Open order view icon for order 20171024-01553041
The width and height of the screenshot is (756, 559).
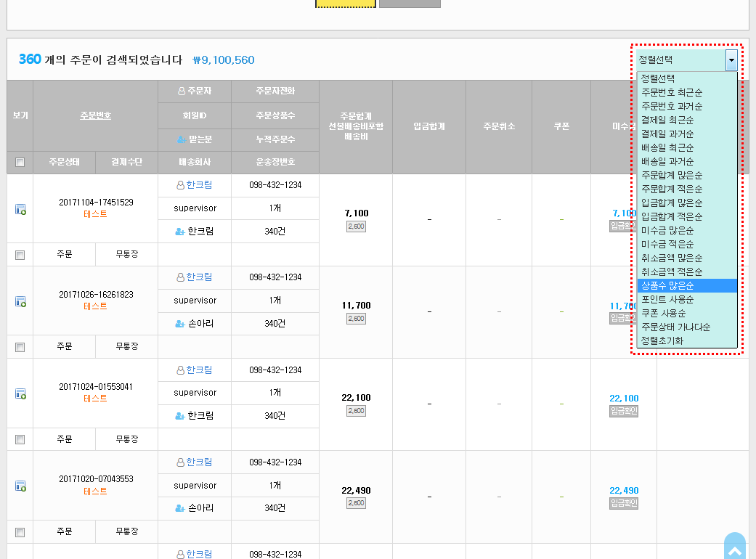click(x=20, y=393)
